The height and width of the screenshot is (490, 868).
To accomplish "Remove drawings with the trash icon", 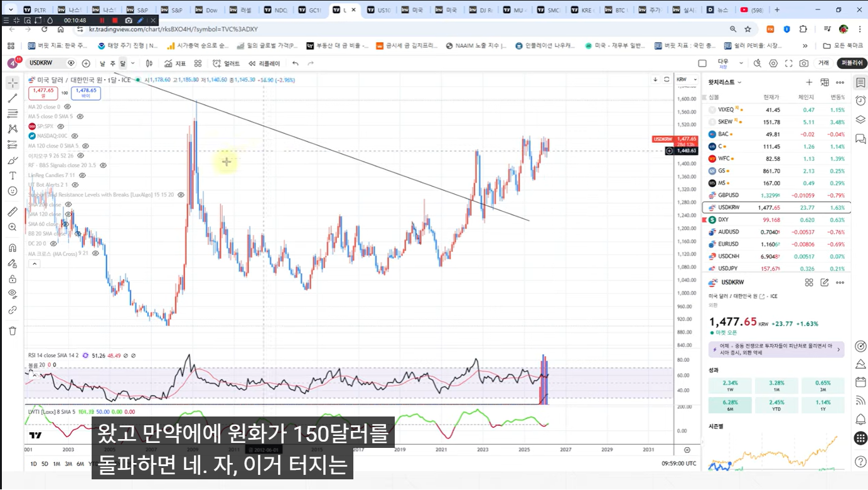I will click(x=13, y=330).
